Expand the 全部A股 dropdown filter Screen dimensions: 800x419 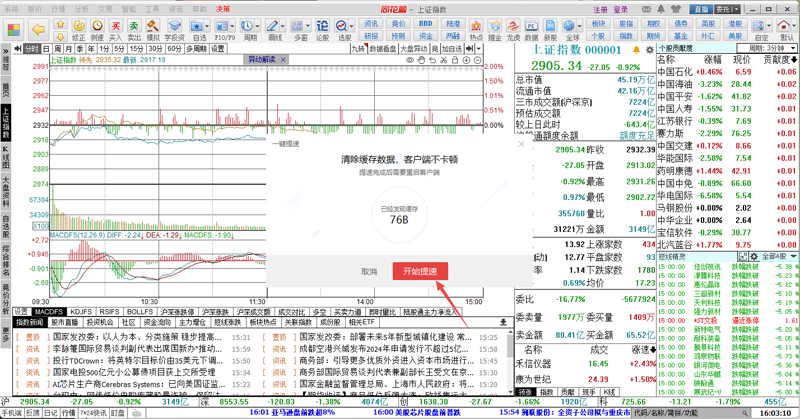[x=779, y=256]
